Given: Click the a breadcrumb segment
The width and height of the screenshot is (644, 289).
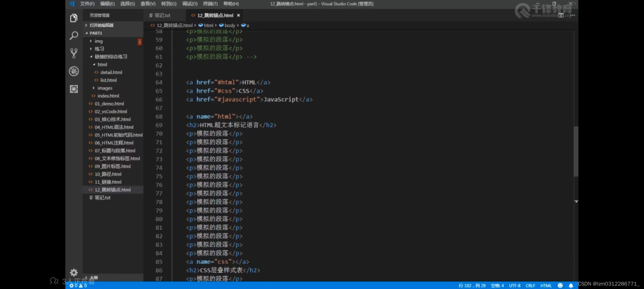Looking at the screenshot, I should [x=245, y=25].
